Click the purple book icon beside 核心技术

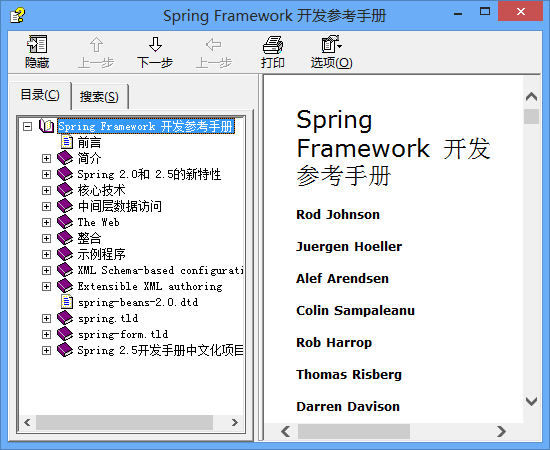click(x=65, y=190)
